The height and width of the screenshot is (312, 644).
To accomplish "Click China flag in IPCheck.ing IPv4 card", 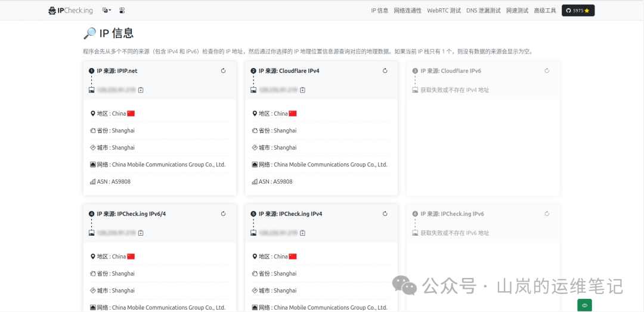I will point(292,257).
